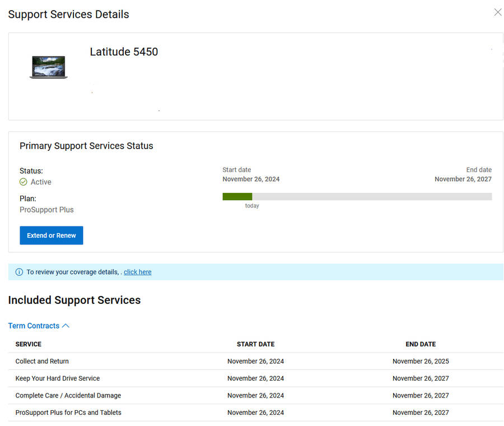
Task: Click the ProSupport Plus plan name
Action: [x=46, y=210]
